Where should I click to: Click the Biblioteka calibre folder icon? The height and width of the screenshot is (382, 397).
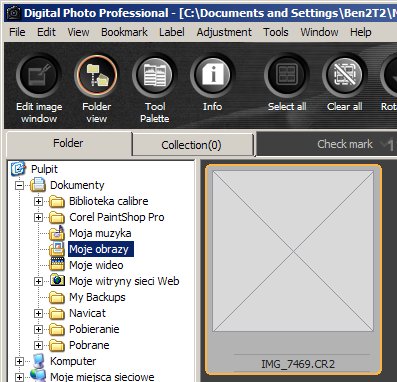(x=57, y=201)
